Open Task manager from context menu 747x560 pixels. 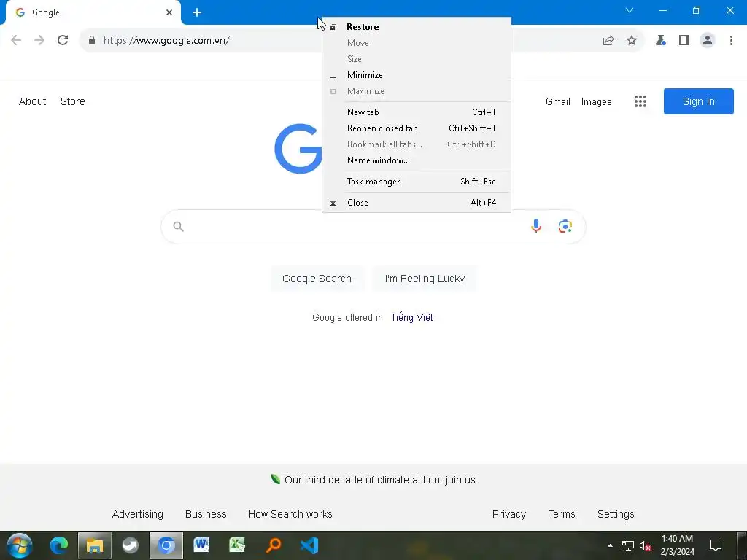pyautogui.click(x=417, y=182)
